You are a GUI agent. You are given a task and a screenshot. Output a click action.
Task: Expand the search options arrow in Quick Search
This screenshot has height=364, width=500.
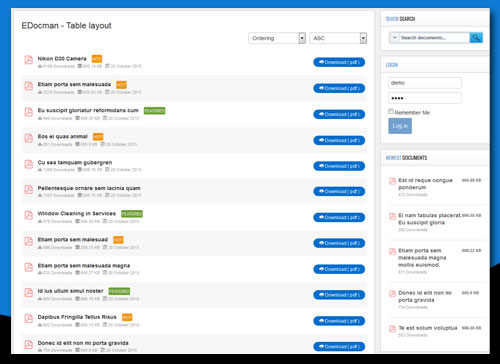coord(394,38)
